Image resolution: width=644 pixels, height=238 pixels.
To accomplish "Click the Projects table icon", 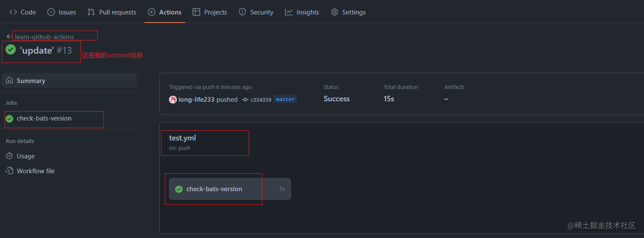I will [196, 12].
